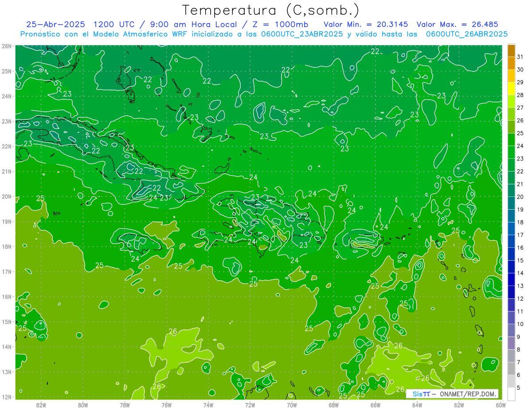
Task: Click the color bar value label '16'
Action: [x=520, y=247]
